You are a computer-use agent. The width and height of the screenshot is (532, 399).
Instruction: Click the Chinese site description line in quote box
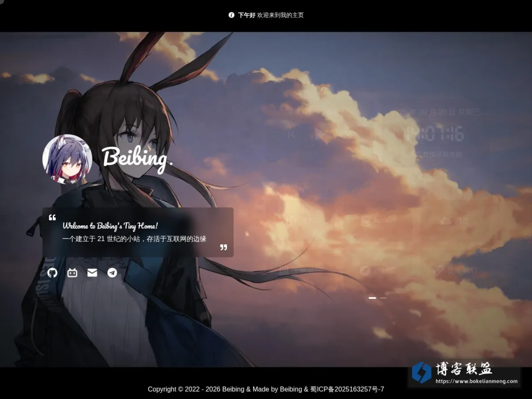pos(134,239)
